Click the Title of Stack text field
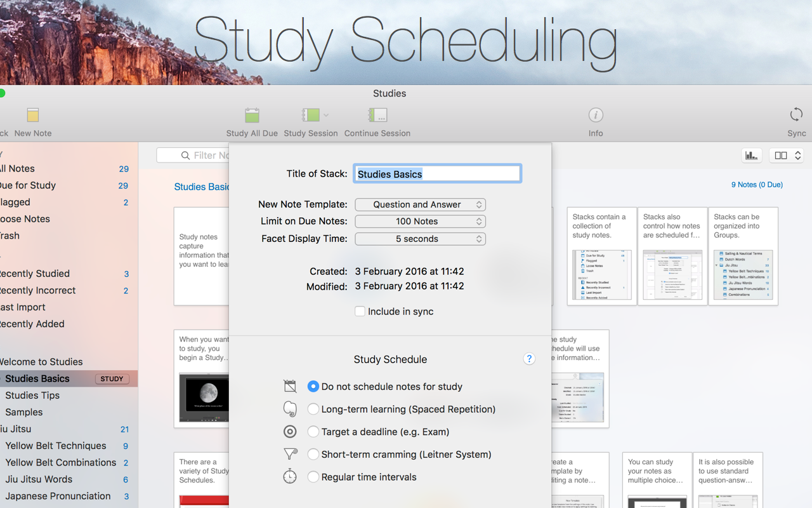 (x=437, y=173)
